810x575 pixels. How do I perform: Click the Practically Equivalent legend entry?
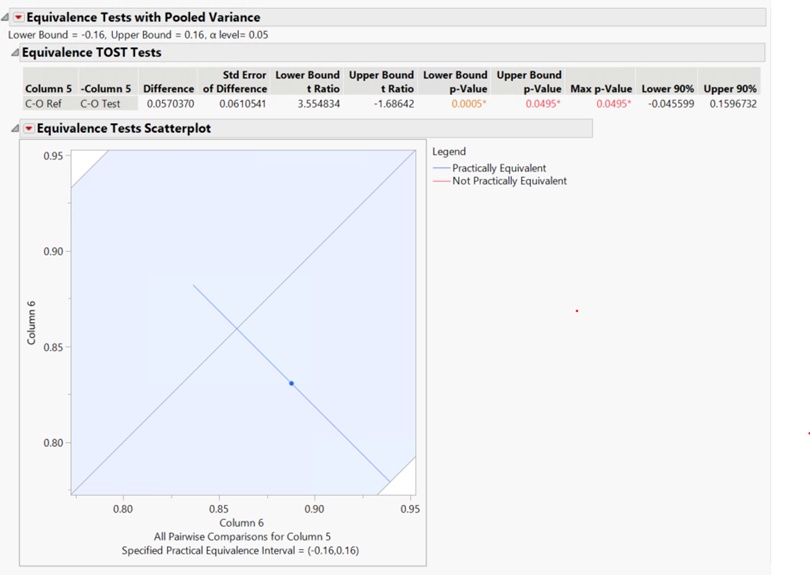(x=489, y=168)
